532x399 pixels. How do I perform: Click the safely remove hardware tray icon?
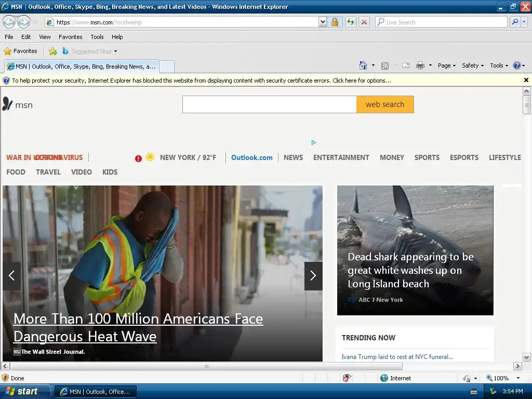click(x=493, y=392)
